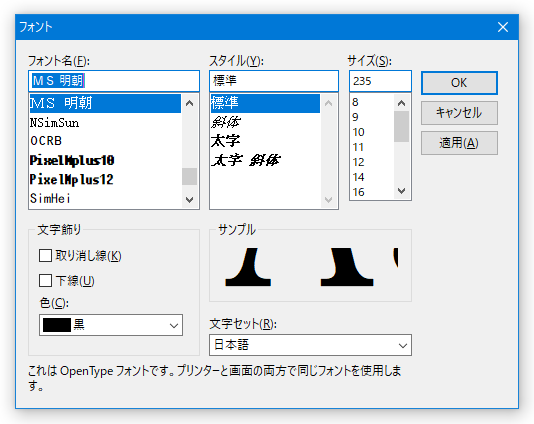Viewport: 534px width, 424px height.
Task: Click the サイズ field showing 235
Action: point(380,81)
